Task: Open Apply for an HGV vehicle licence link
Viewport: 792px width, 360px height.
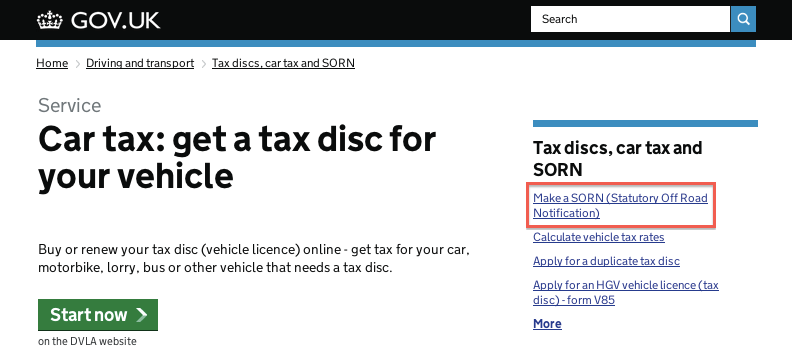Action: [626, 293]
